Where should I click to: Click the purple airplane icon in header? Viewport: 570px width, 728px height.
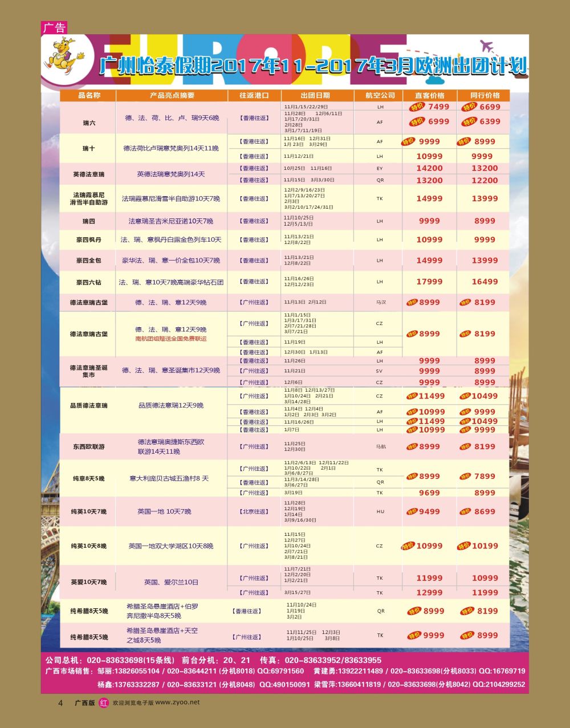(x=486, y=46)
